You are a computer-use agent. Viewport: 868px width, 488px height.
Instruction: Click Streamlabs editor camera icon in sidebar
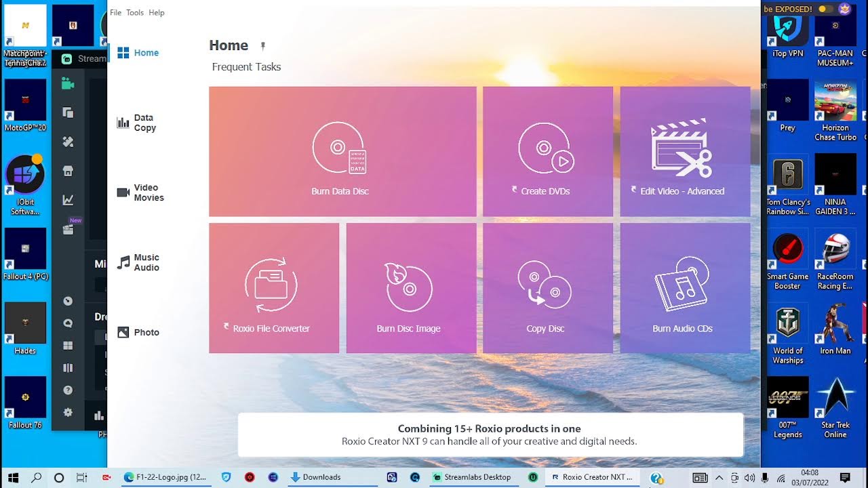(68, 83)
